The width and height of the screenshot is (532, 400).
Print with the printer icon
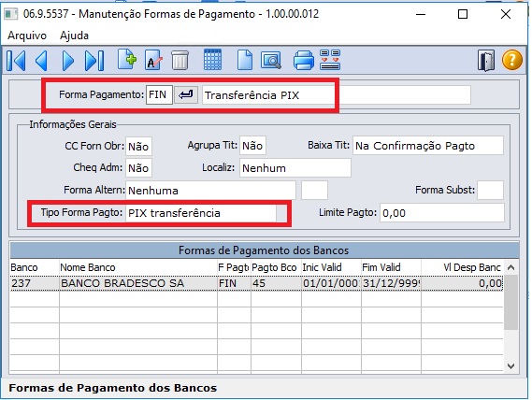(x=303, y=61)
